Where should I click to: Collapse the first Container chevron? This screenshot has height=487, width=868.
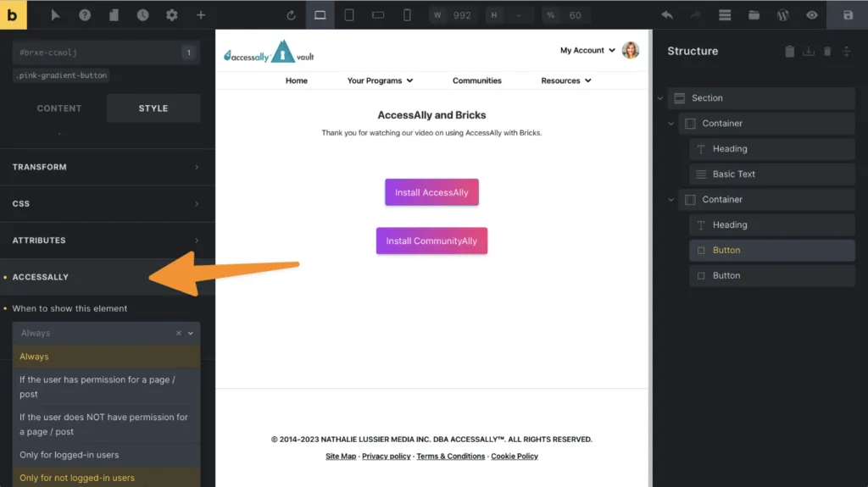click(671, 124)
